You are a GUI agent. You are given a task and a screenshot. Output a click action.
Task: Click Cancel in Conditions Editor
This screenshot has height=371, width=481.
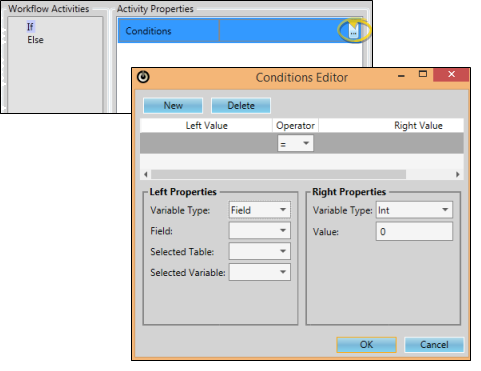click(x=434, y=344)
